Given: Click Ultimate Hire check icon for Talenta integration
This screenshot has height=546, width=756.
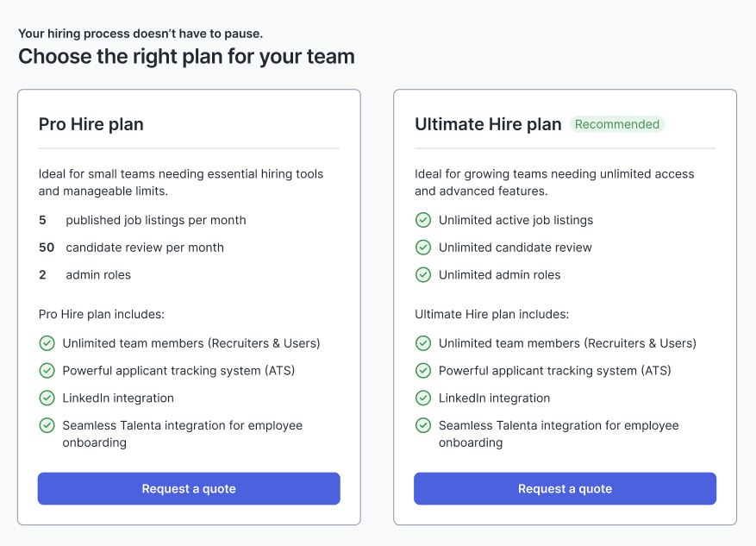Looking at the screenshot, I should pos(423,426).
